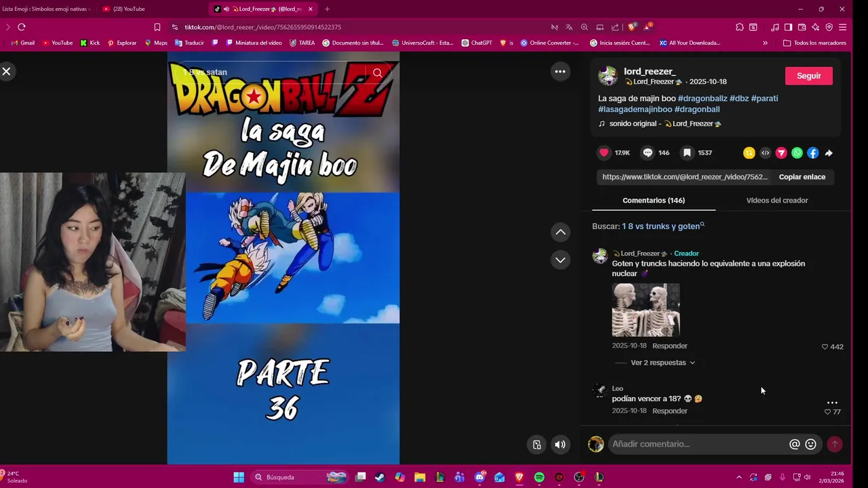Open Todos los marcadores folder
The image size is (868, 488).
814,43
